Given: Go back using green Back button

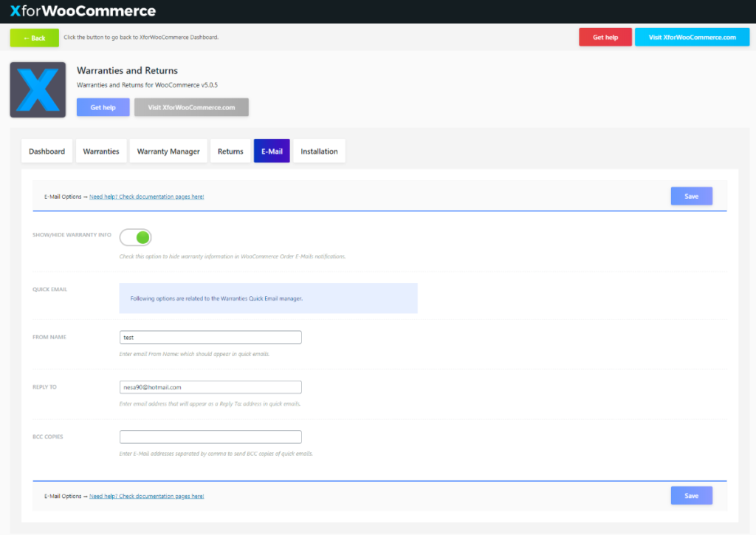Looking at the screenshot, I should [x=34, y=38].
